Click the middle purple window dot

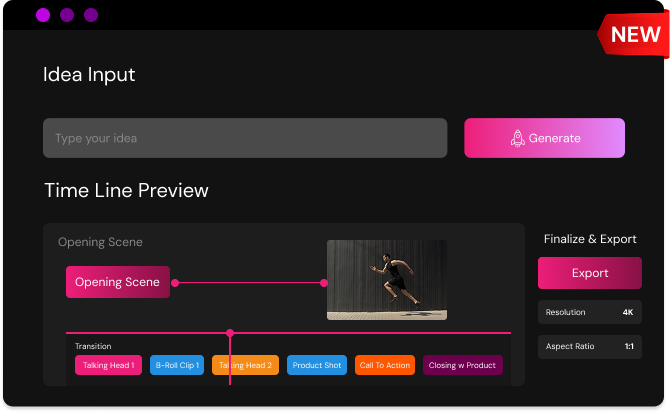tap(67, 15)
